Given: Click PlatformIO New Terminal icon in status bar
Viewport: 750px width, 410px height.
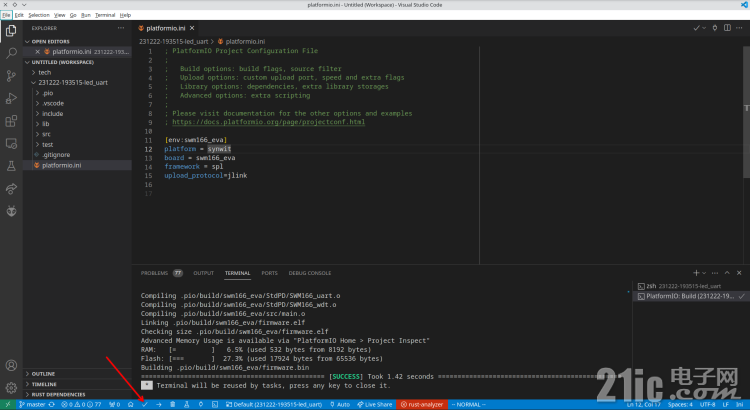Looking at the screenshot, I should pos(215,405).
